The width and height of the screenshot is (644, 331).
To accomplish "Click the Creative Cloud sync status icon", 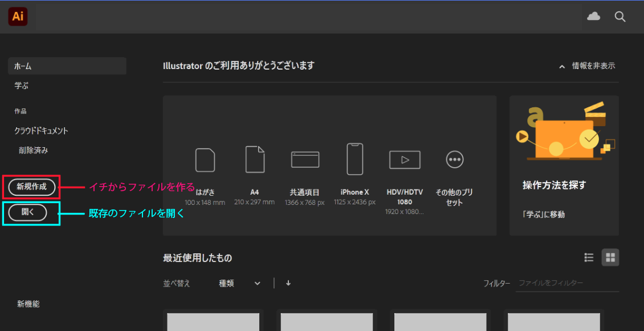I will click(x=593, y=17).
